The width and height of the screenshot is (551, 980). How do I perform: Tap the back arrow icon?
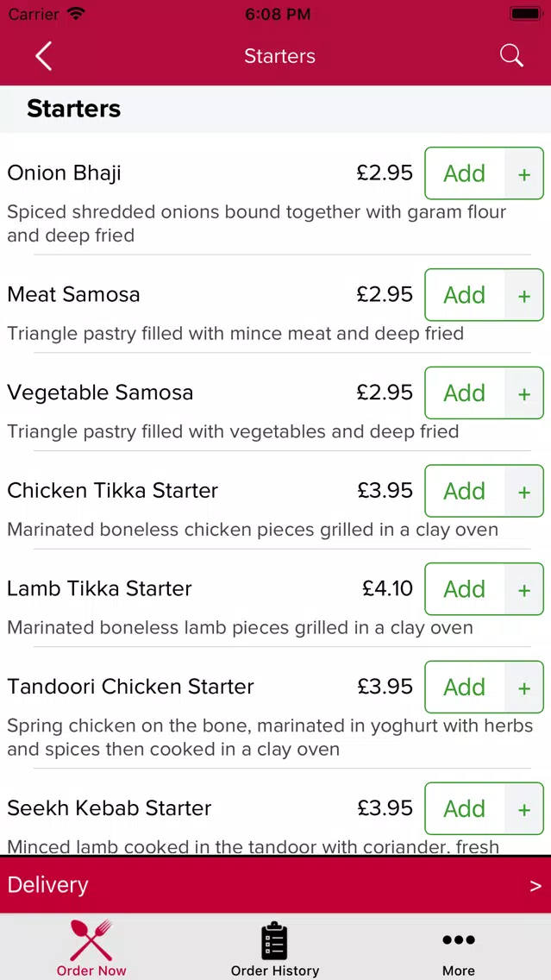44,55
